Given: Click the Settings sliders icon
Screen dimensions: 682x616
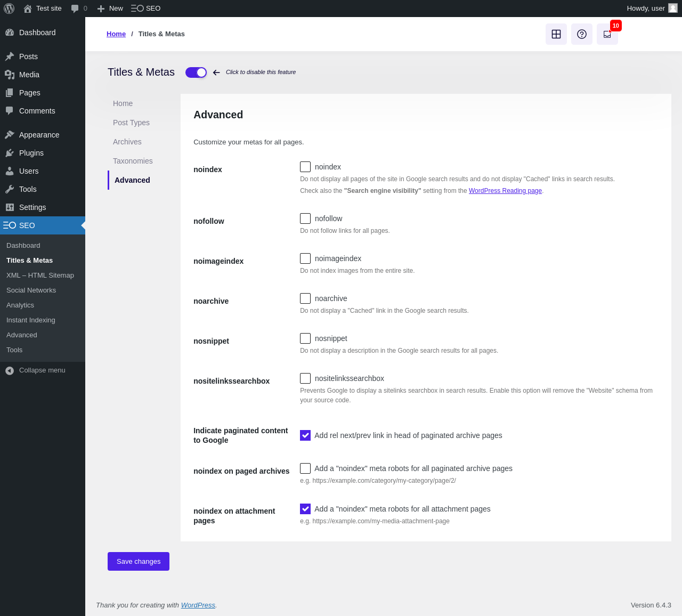Looking at the screenshot, I should tap(10, 207).
